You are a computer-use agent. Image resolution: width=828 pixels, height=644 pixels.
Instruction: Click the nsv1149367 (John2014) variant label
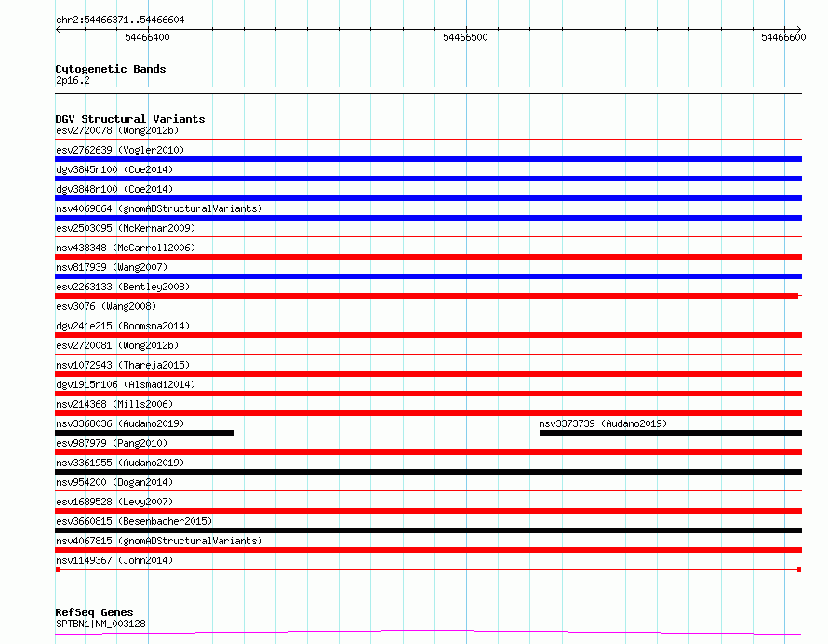114,560
